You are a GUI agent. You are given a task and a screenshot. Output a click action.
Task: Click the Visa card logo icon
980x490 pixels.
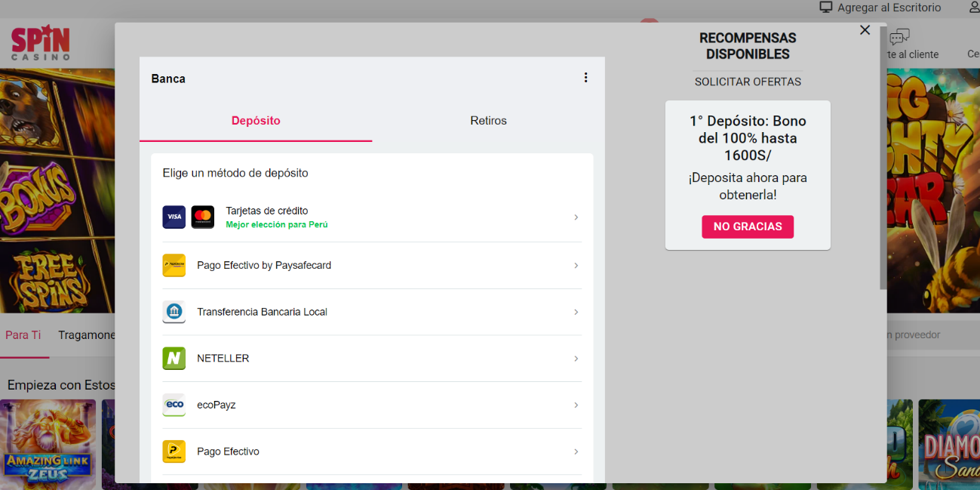point(174,217)
